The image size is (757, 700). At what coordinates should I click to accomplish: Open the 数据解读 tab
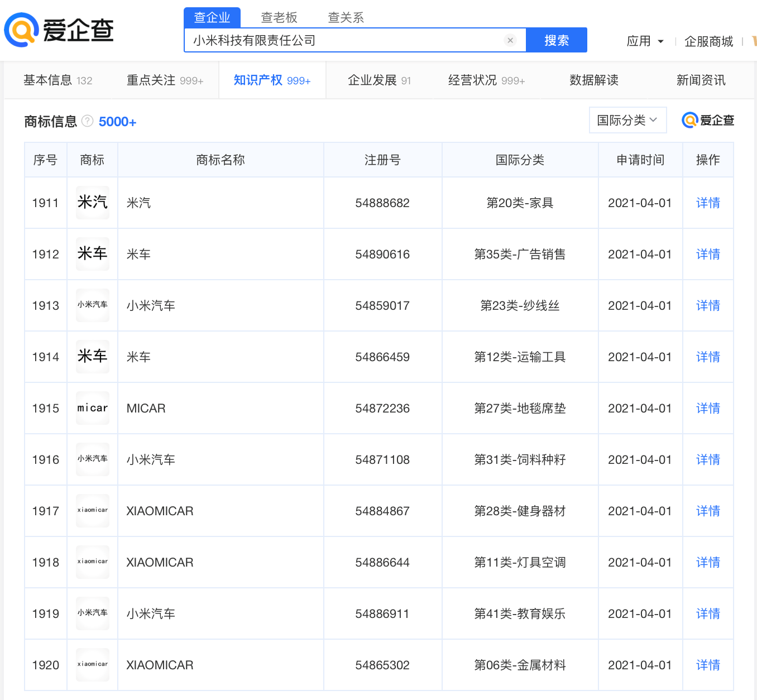[x=594, y=80]
